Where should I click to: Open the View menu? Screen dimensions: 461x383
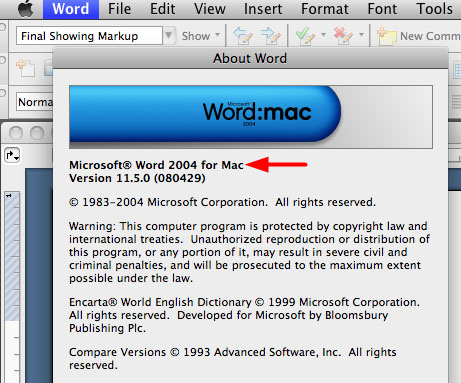point(210,9)
